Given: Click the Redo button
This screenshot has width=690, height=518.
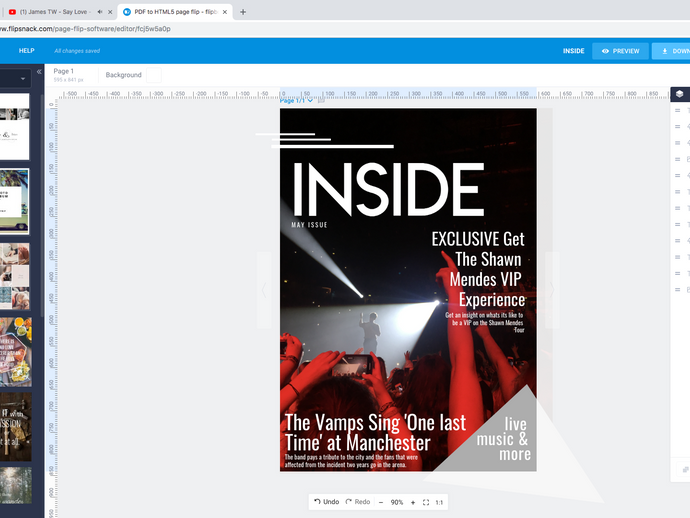Looking at the screenshot, I should [x=358, y=502].
